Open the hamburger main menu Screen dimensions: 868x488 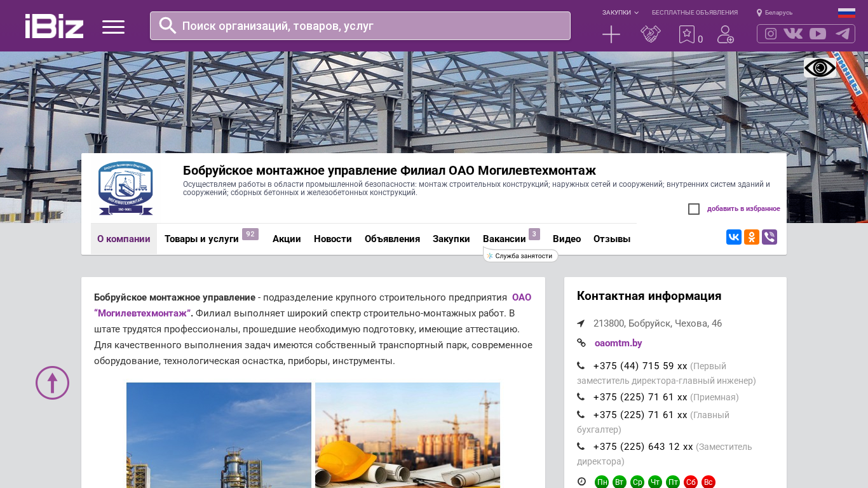tap(113, 27)
